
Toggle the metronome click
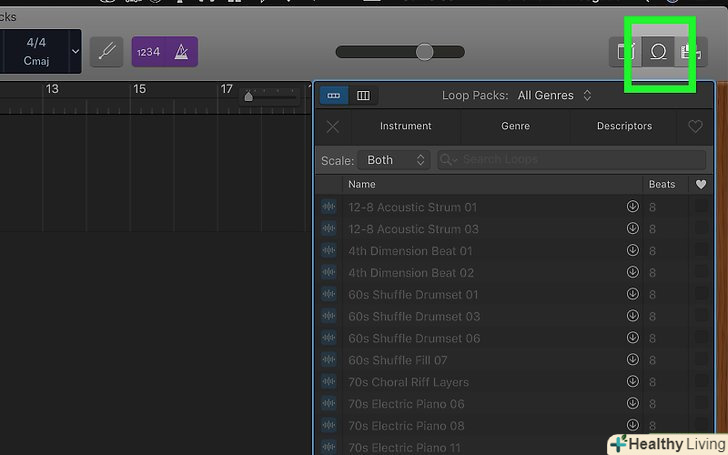(x=181, y=52)
